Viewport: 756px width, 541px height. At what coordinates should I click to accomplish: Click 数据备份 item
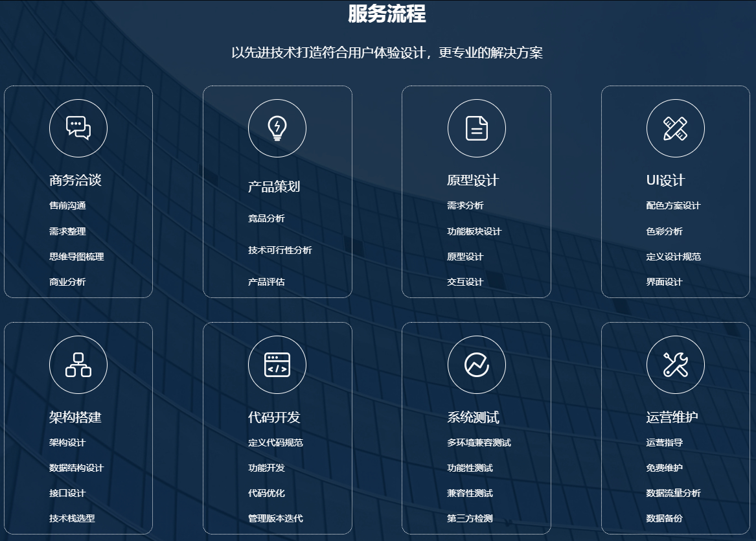(665, 518)
